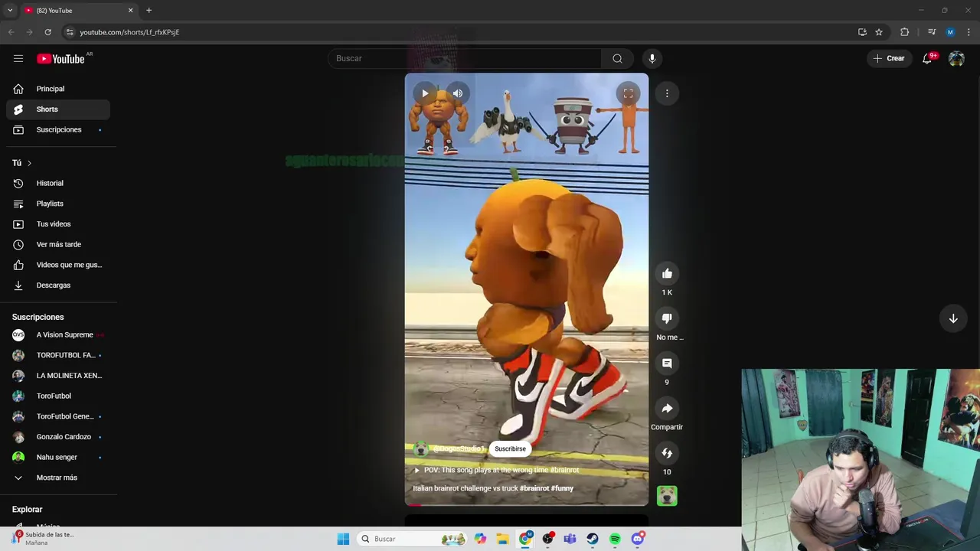
Task: Select Shorts in the sidebar
Action: pyautogui.click(x=58, y=109)
